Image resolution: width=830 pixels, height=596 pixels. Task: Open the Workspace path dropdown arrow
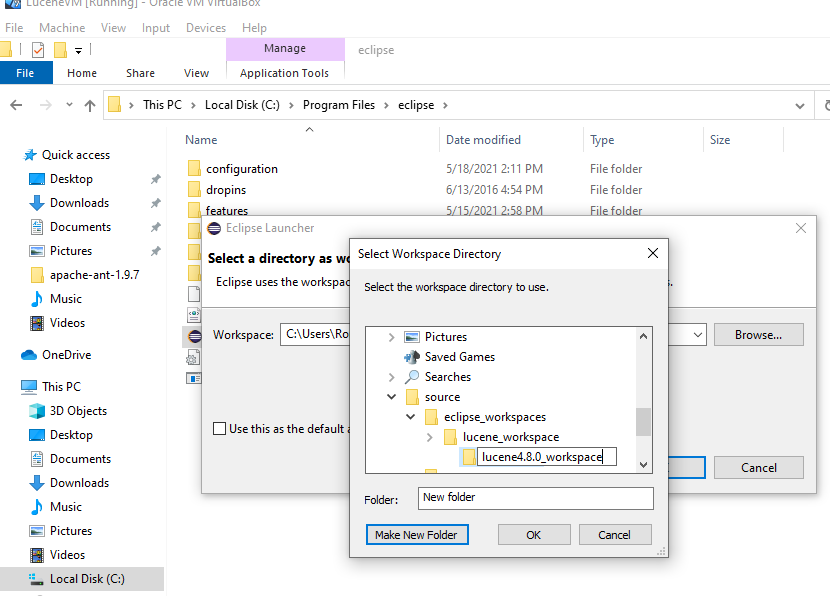point(697,335)
